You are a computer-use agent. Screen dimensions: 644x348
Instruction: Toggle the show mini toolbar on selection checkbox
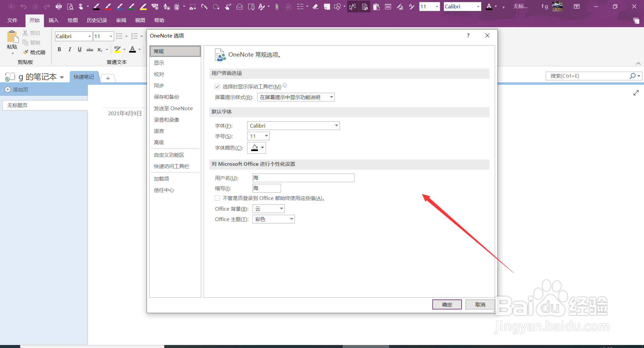217,87
